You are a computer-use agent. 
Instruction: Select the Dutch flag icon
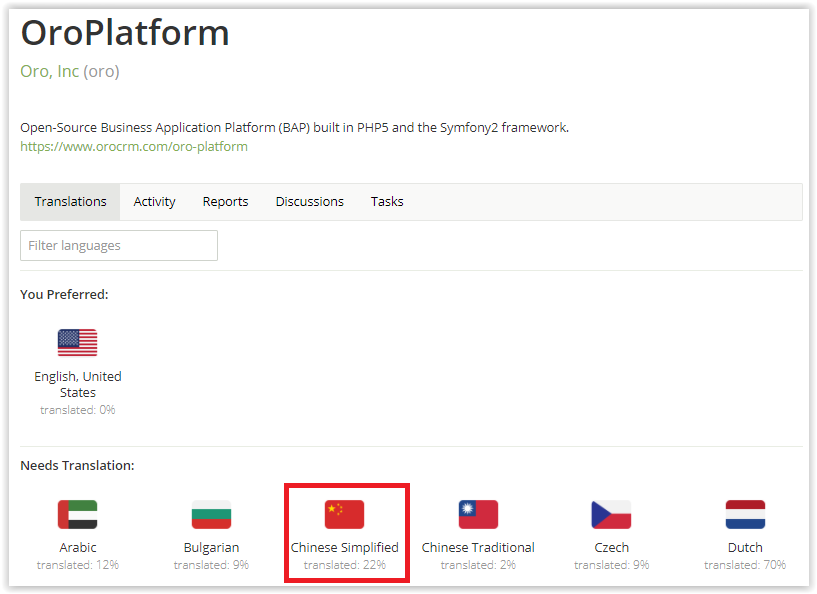[745, 514]
